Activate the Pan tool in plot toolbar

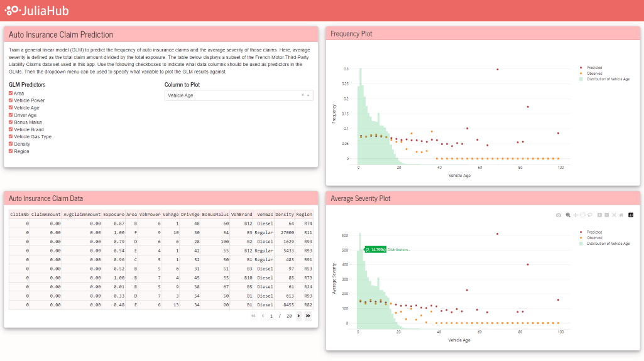coord(576,215)
